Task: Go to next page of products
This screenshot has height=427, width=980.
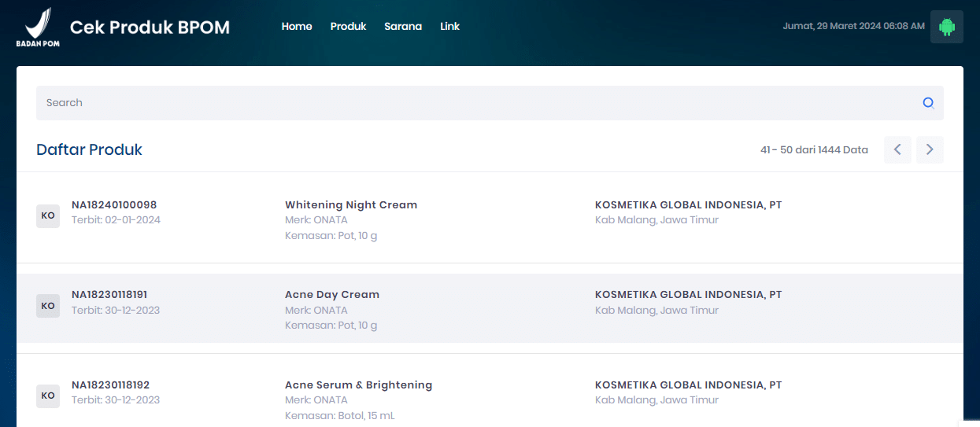Action: pos(930,149)
